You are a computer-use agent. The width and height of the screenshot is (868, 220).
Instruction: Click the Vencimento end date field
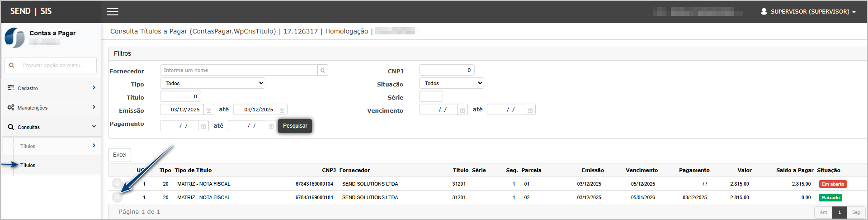506,110
